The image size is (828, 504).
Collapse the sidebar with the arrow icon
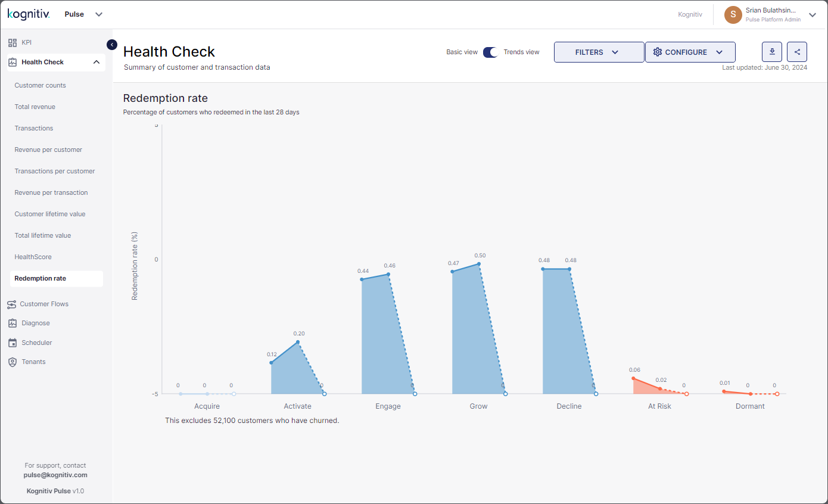[x=111, y=44]
